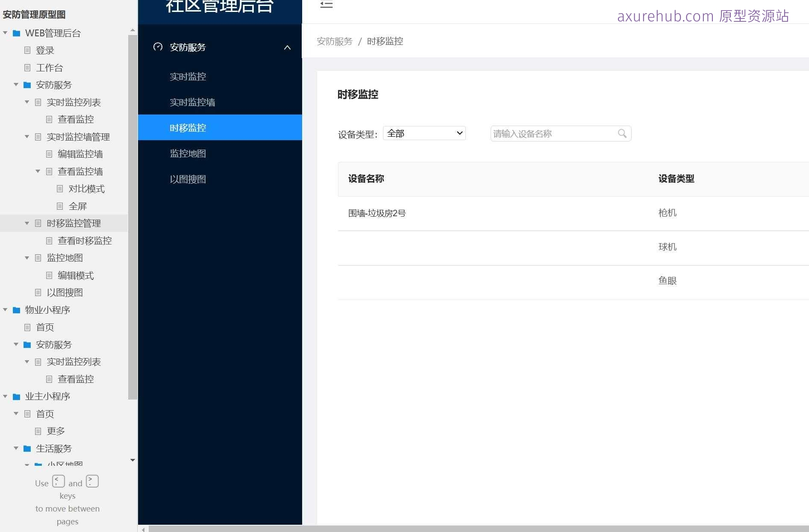Viewport: 809px width, 532px height.
Task: Click the folder icon next to 生活服务
Action: (x=27, y=448)
